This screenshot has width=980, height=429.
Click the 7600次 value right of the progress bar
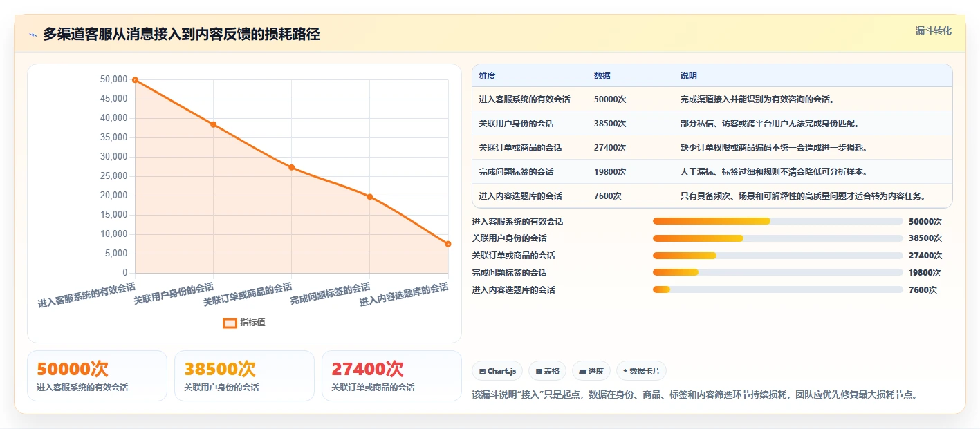923,290
